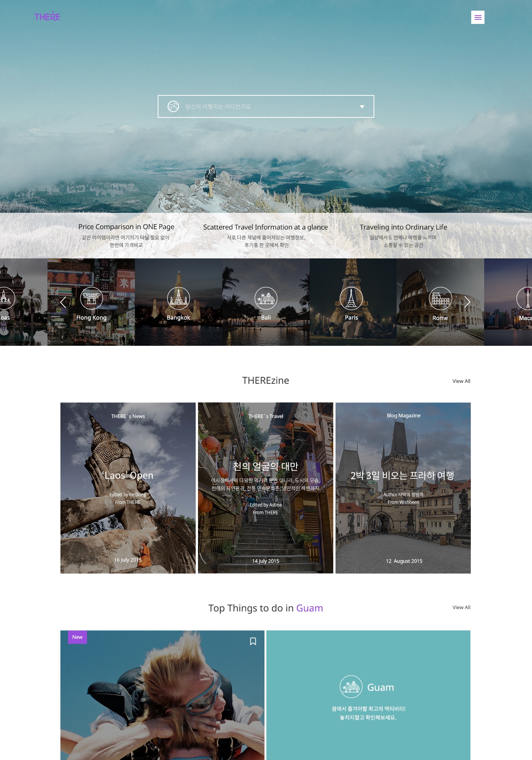The image size is (532, 760).
Task: Click the Guam island icon
Action: point(351,687)
